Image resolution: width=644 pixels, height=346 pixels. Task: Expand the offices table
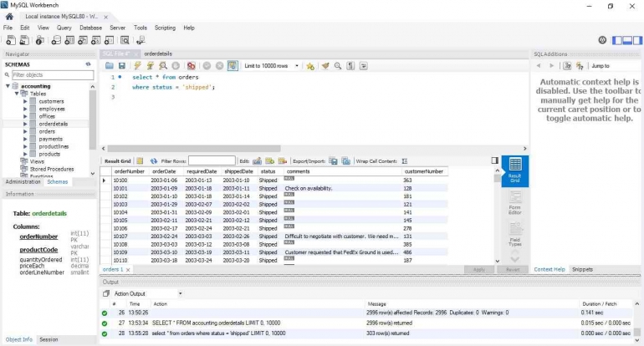25,116
